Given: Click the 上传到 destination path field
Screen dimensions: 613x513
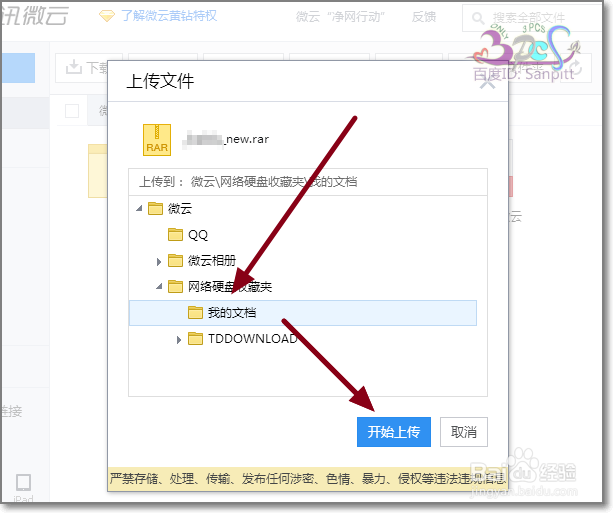Looking at the screenshot, I should coord(308,182).
